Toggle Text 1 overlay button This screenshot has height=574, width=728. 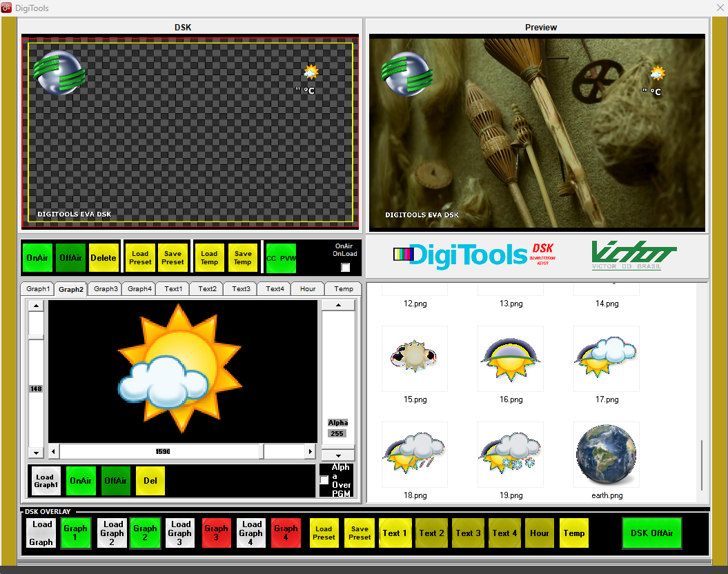coord(395,533)
